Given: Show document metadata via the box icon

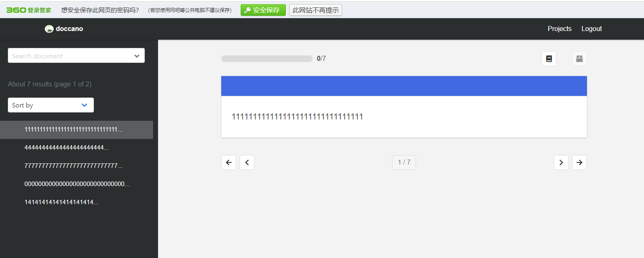Looking at the screenshot, I should click(x=579, y=58).
